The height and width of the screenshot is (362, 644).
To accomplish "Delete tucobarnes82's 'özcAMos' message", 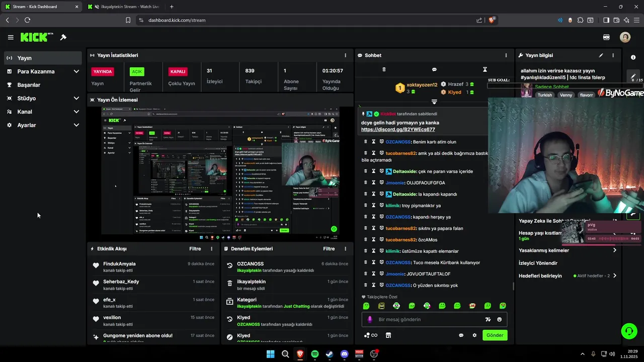I will [x=366, y=240].
